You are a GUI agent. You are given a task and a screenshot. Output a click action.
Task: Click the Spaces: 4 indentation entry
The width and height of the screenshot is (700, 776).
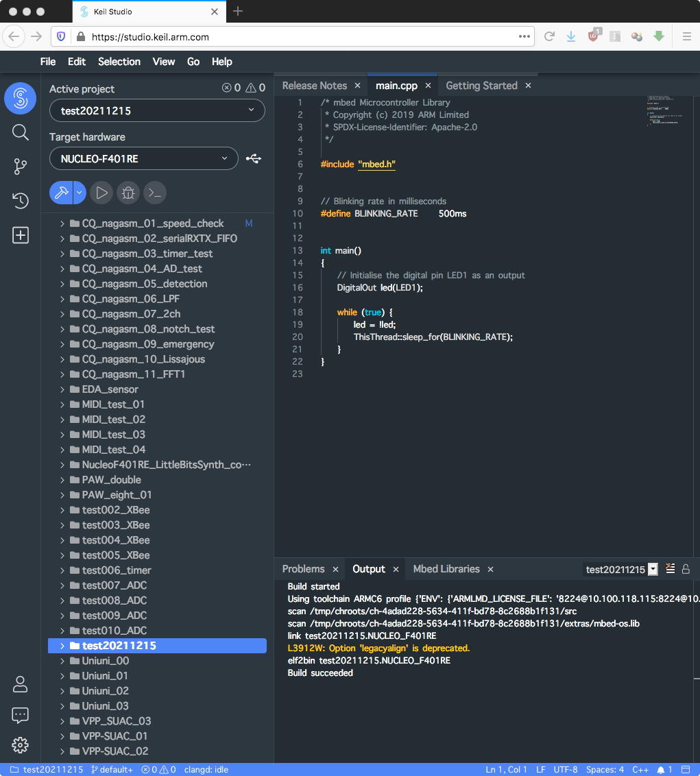point(605,770)
